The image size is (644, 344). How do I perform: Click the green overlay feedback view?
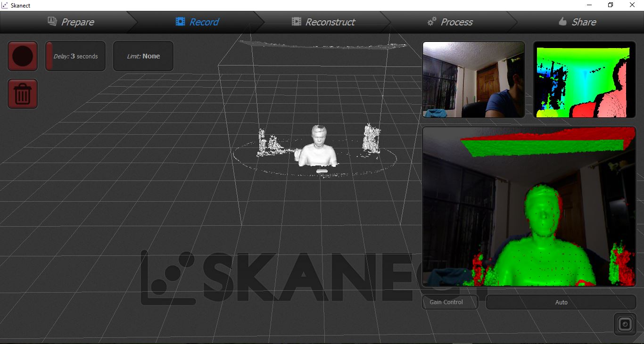click(529, 206)
